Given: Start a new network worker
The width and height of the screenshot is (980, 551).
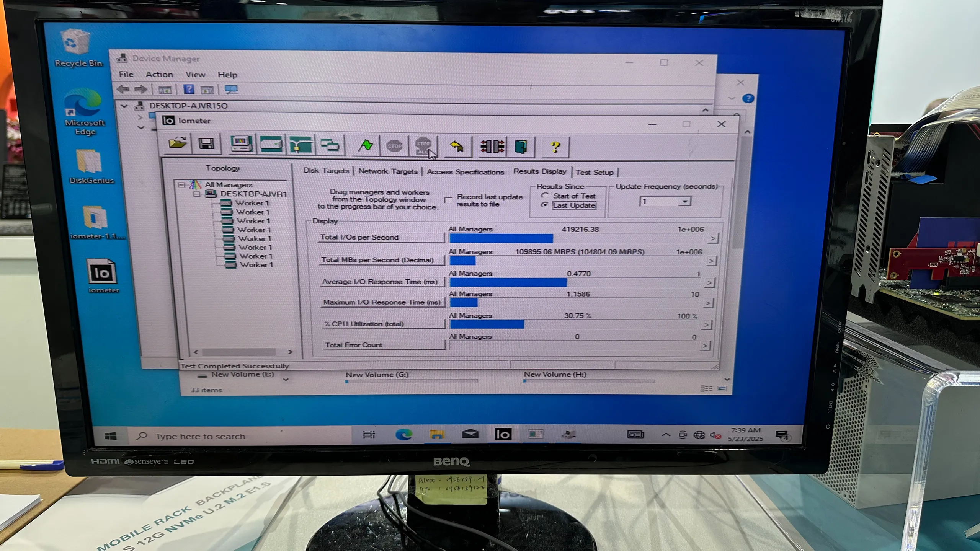Looking at the screenshot, I should point(300,145).
